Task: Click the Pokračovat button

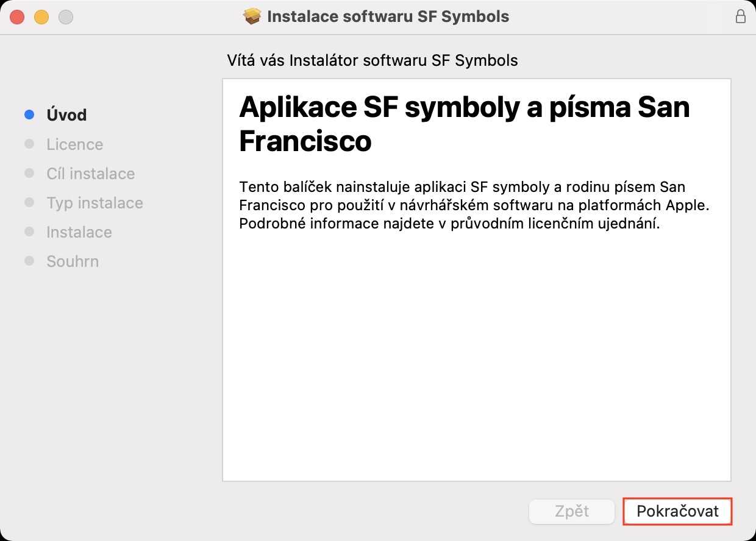Action: [x=677, y=512]
